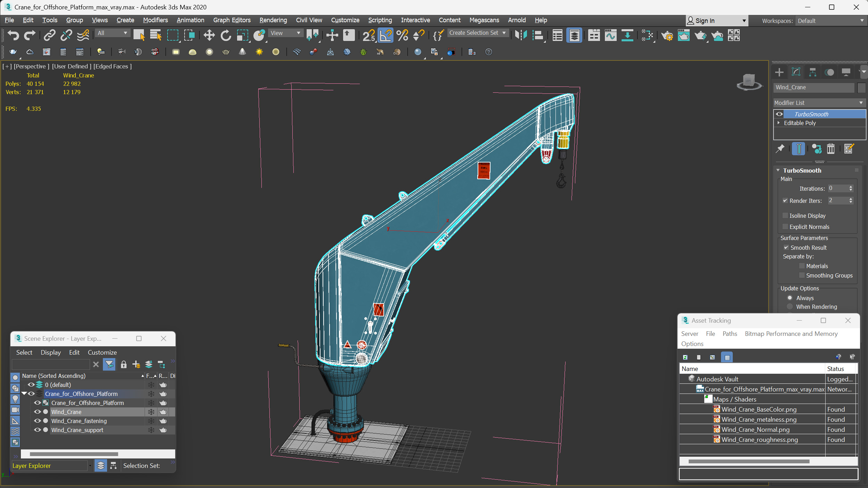This screenshot has height=488, width=868.
Task: Click the Sign In button
Action: click(x=717, y=21)
